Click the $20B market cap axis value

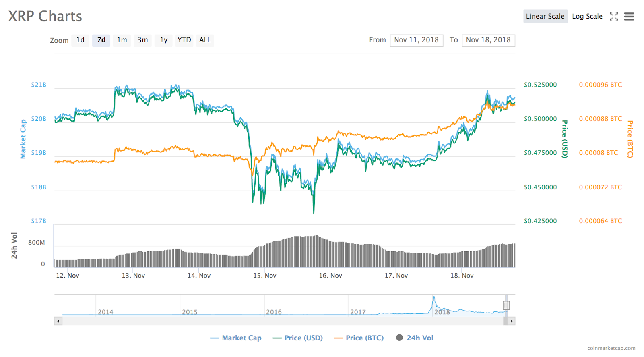[39, 119]
